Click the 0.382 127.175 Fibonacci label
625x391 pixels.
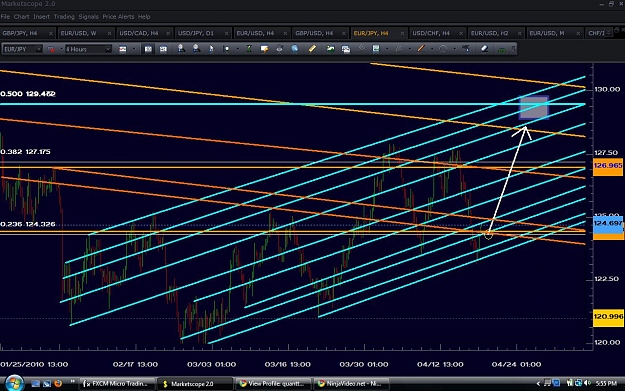(26, 151)
